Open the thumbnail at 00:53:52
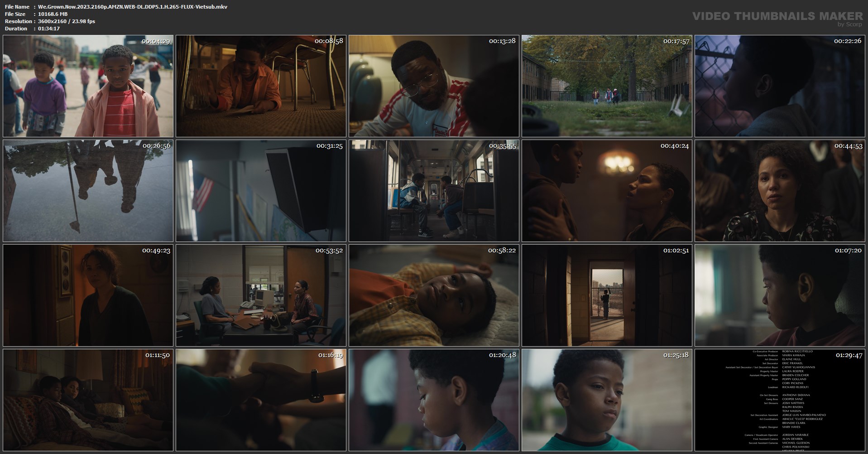This screenshot has width=868, height=454. [x=261, y=295]
